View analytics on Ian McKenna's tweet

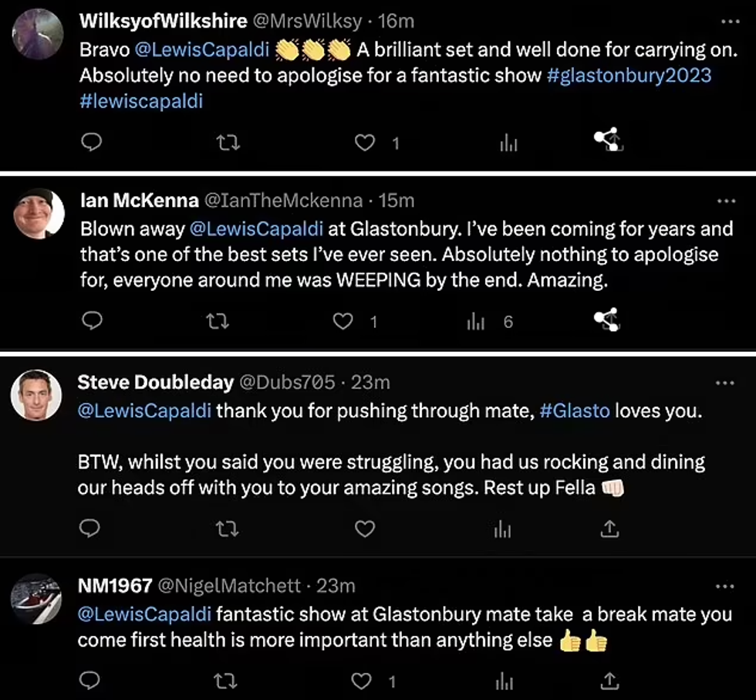(476, 322)
